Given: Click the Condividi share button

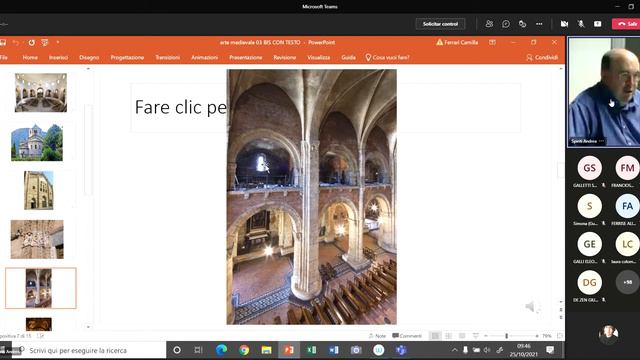Looking at the screenshot, I should tap(542, 58).
